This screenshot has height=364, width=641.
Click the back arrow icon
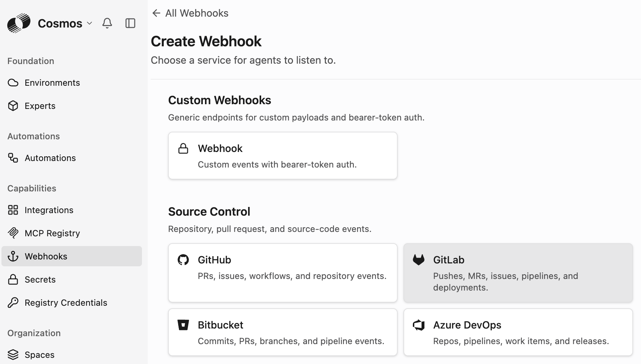click(156, 13)
